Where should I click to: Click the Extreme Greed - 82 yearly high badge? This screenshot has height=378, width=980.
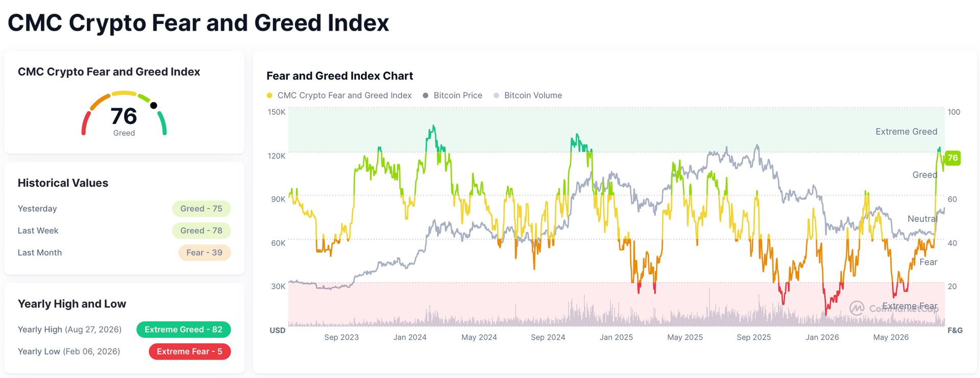183,330
